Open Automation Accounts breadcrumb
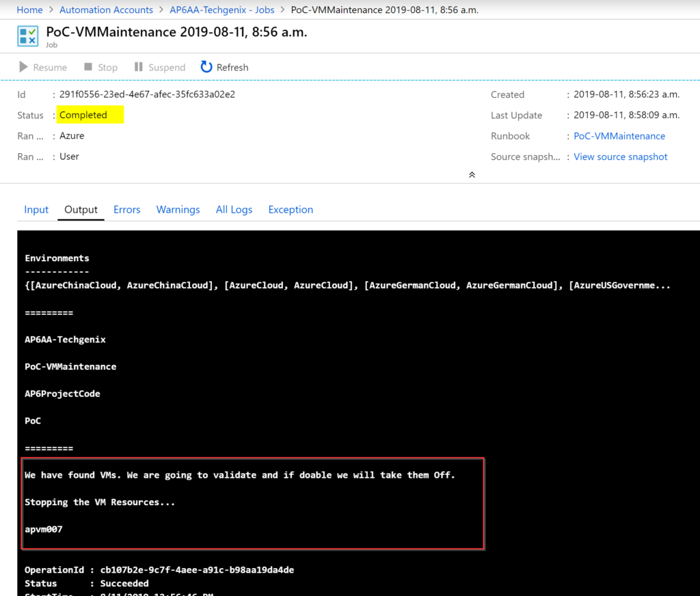The width and height of the screenshot is (700, 596). (x=106, y=10)
